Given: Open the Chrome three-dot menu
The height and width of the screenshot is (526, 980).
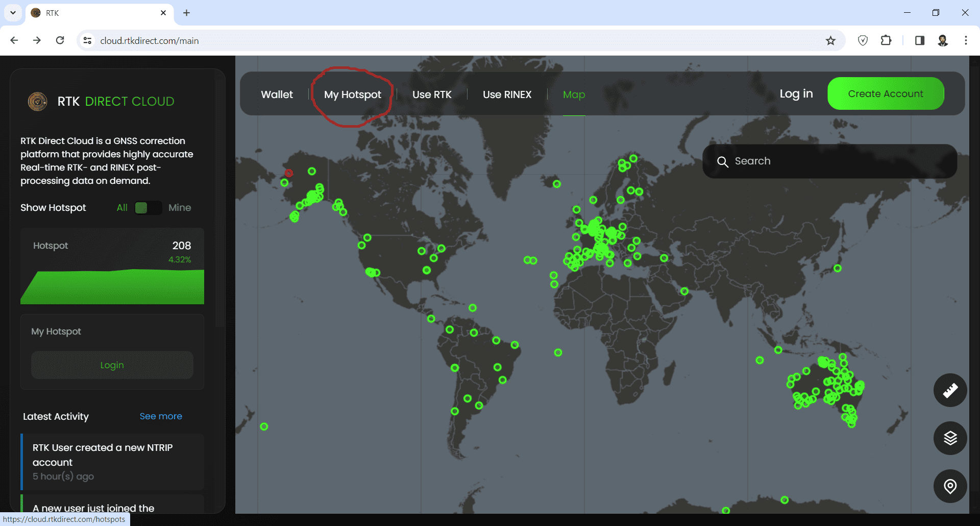Looking at the screenshot, I should 966,40.
